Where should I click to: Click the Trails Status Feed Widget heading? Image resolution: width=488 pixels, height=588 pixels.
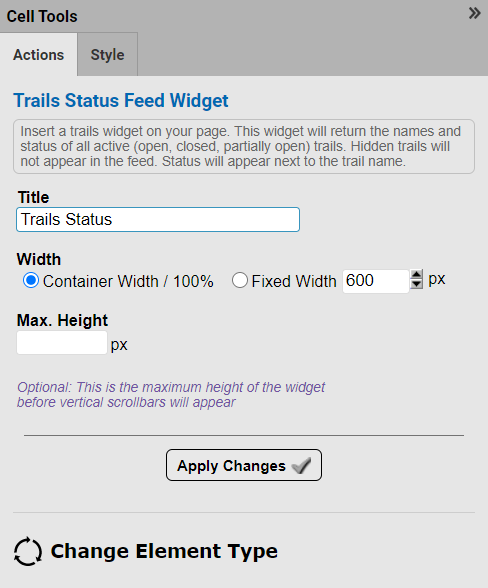pyautogui.click(x=121, y=100)
